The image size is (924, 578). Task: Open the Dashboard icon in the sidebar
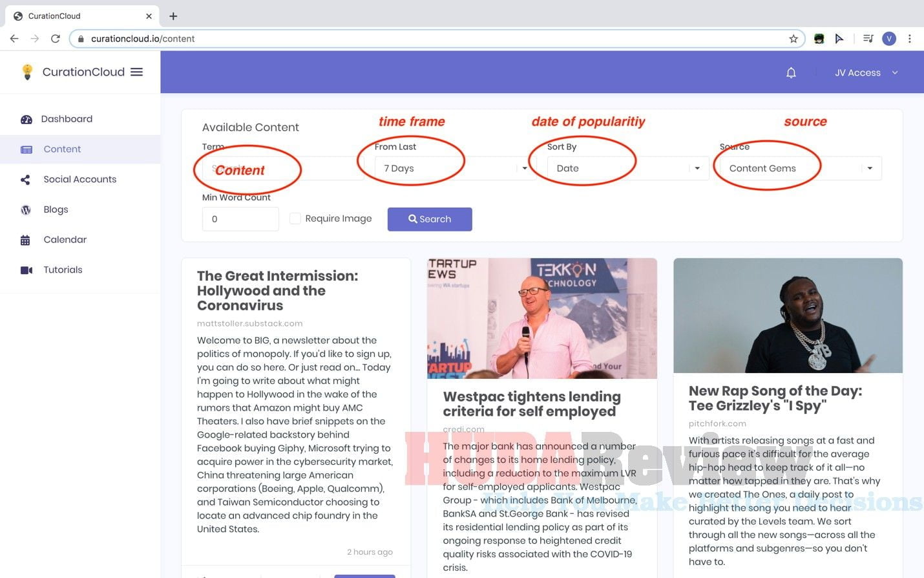(x=26, y=119)
